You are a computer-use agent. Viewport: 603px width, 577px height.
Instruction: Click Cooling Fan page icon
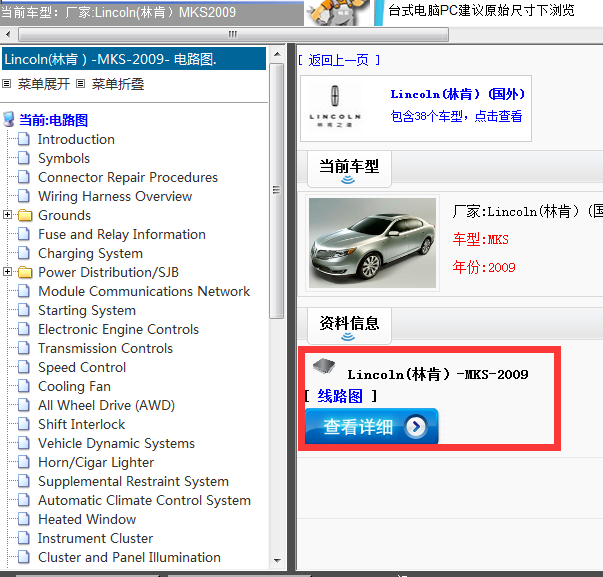point(24,386)
